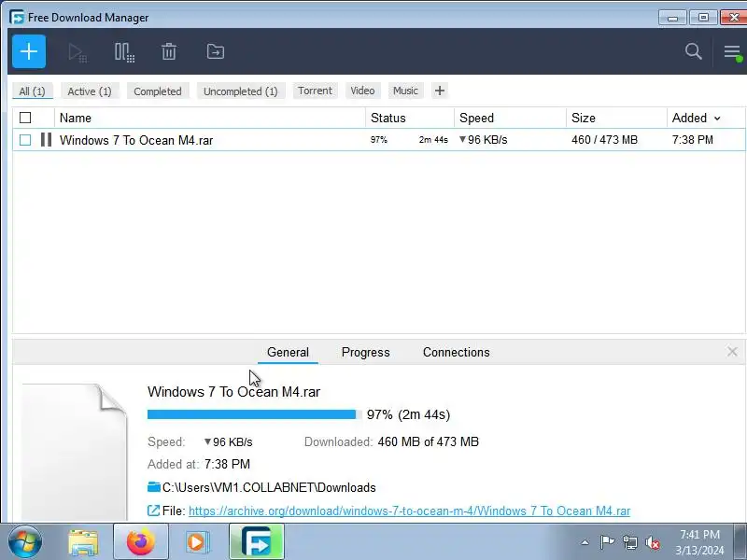Click the 7:38 PM added cell in list
The image size is (747, 560).
692,140
